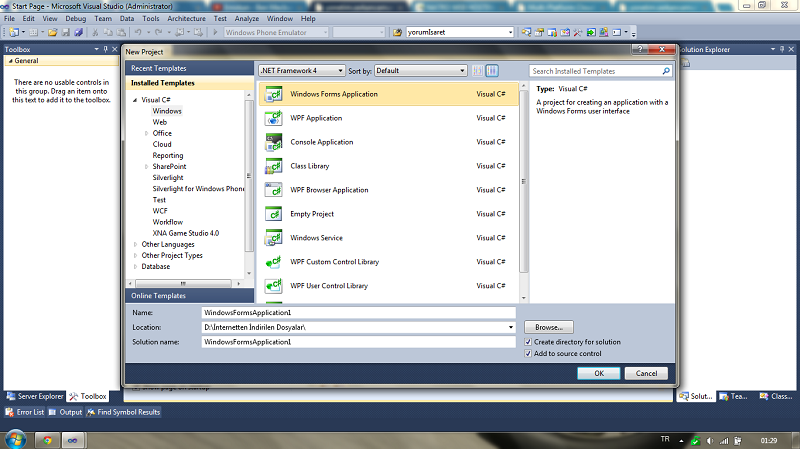Click the search magnifier in Search Installed Templates

point(666,71)
